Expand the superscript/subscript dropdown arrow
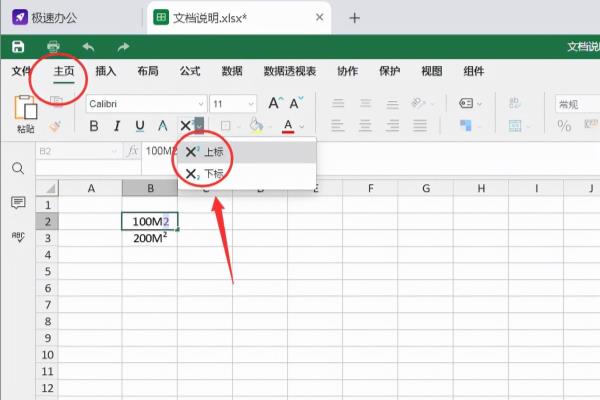The height and width of the screenshot is (400, 600). pyautogui.click(x=199, y=126)
